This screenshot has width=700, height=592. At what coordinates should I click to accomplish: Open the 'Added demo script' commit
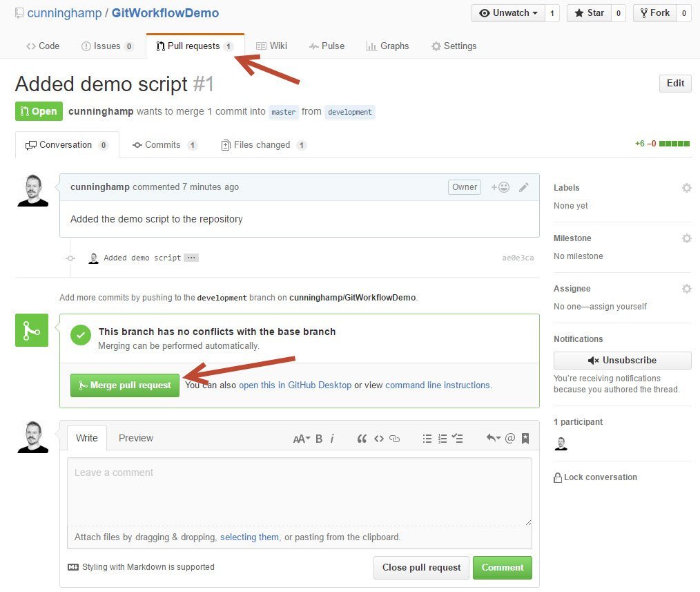pyautogui.click(x=142, y=258)
